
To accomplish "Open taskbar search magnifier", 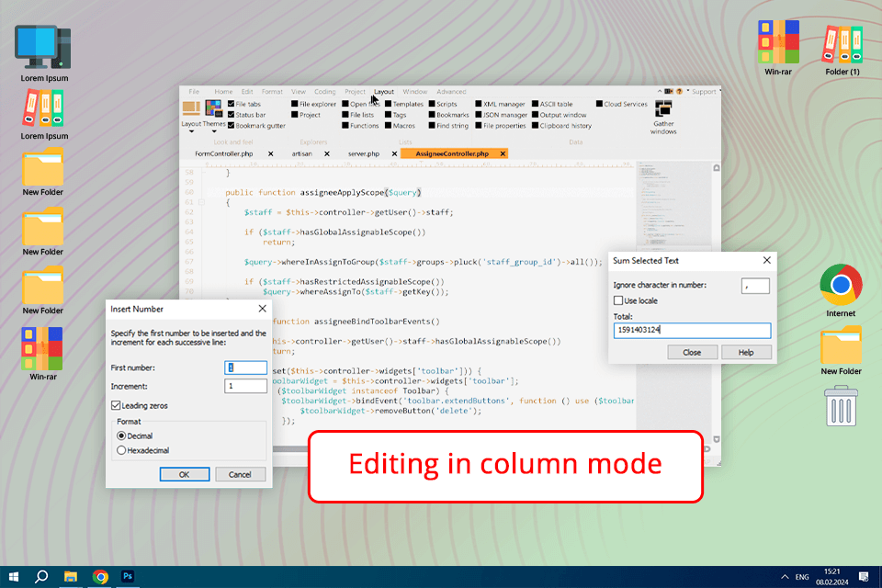I will pos(41,577).
